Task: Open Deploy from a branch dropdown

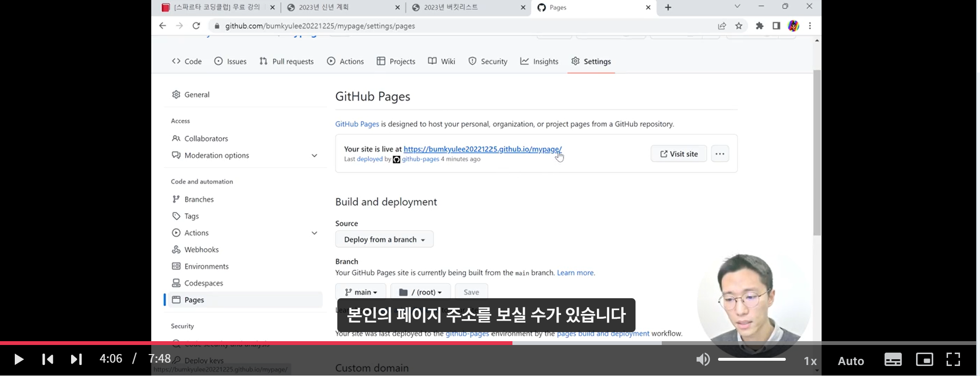Action: click(x=385, y=239)
